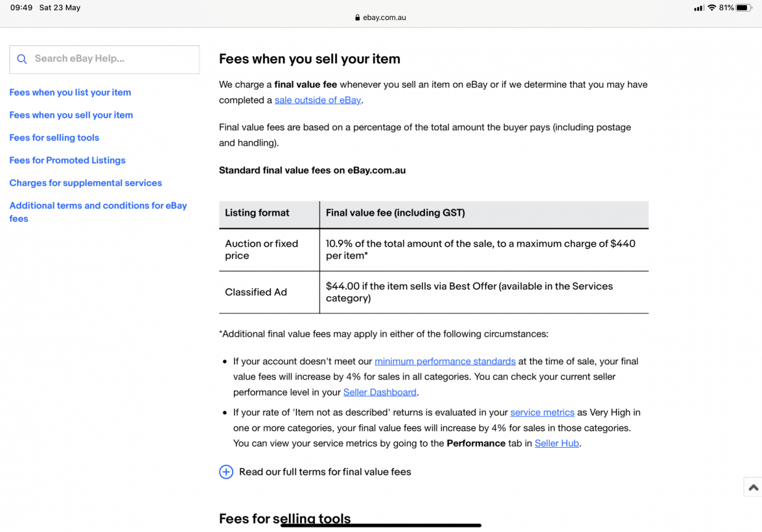762x532 pixels.
Task: Click Read our full terms for final value fees
Action: 325,472
